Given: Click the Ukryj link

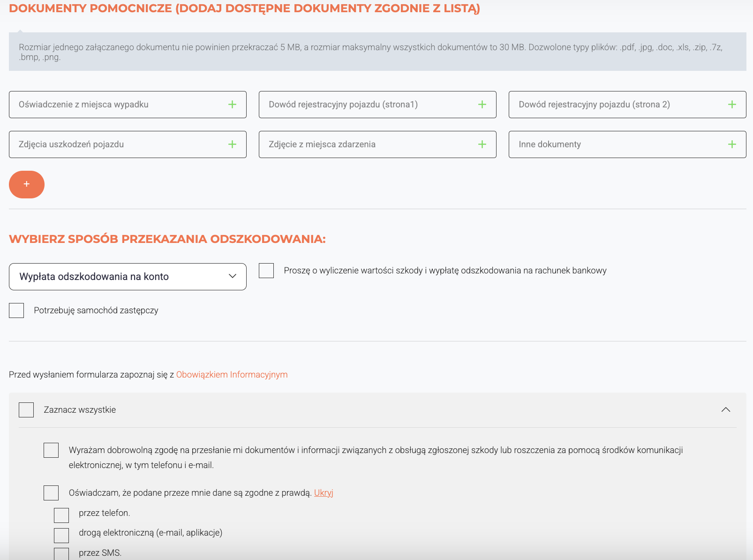Looking at the screenshot, I should click(x=324, y=493).
